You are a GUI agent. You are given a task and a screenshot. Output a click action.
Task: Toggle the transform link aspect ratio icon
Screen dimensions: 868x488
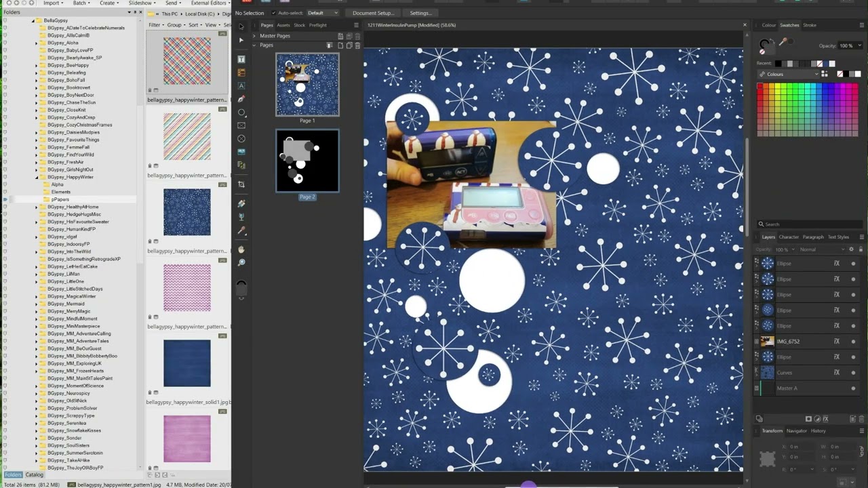click(x=862, y=451)
